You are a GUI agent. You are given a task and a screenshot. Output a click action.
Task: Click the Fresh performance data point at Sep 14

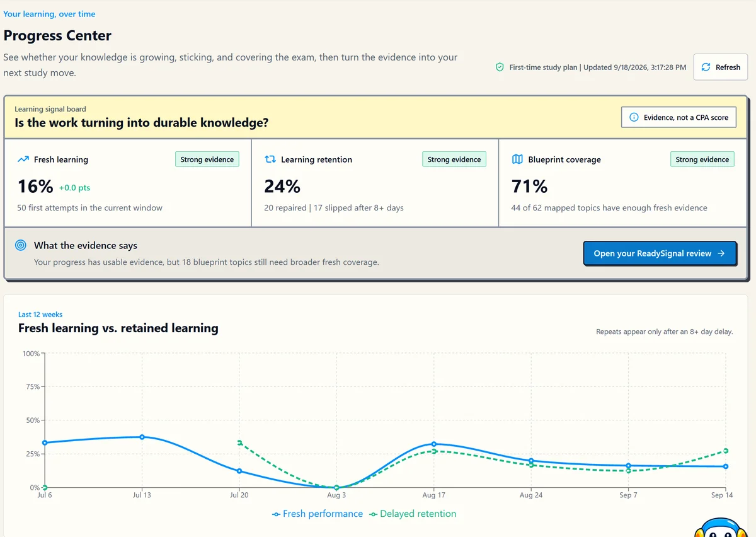(x=726, y=466)
